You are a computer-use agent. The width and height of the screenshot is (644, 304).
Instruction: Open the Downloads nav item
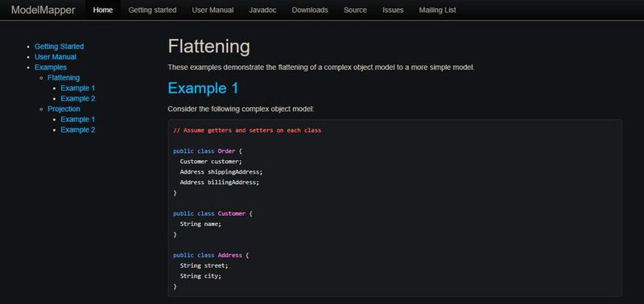point(310,10)
